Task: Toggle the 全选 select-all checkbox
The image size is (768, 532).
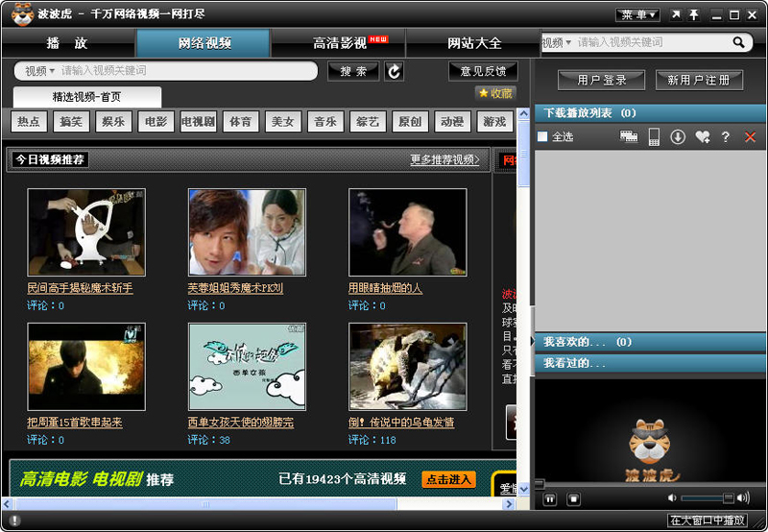Action: click(541, 136)
